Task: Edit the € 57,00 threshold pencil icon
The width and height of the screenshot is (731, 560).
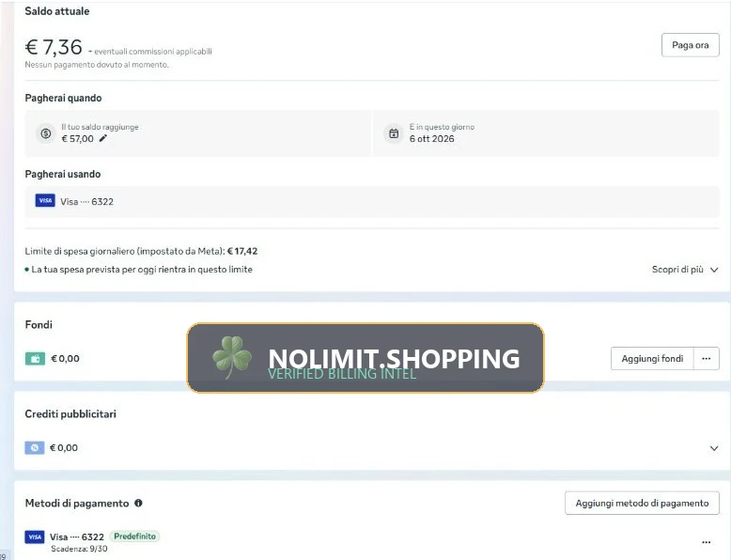Action: click(103, 138)
